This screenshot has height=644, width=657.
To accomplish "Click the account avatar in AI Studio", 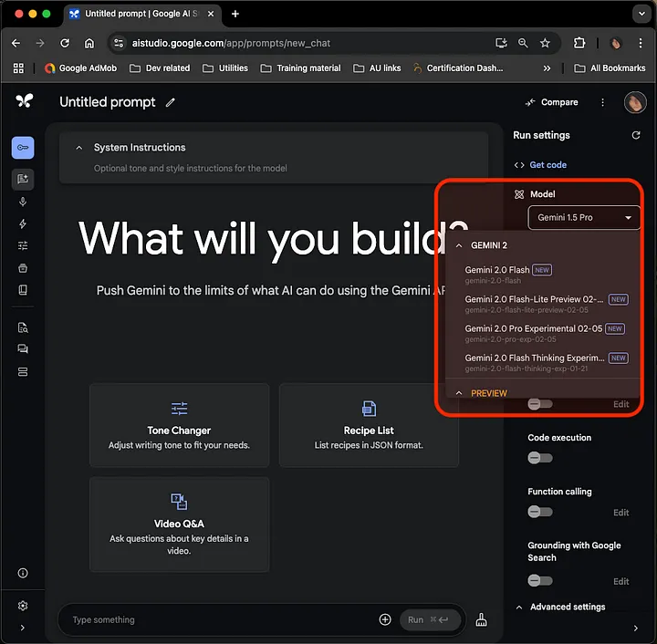I will (x=635, y=102).
